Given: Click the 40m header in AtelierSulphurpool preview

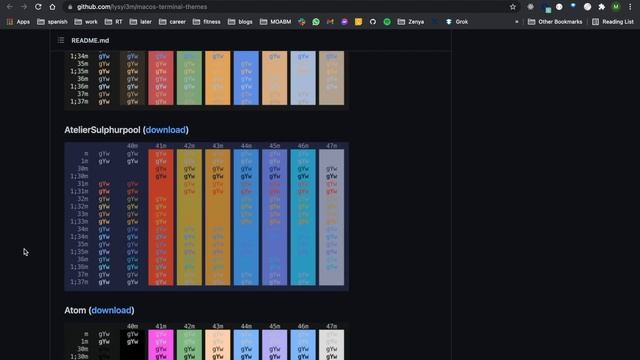Looking at the screenshot, I should point(132,146).
